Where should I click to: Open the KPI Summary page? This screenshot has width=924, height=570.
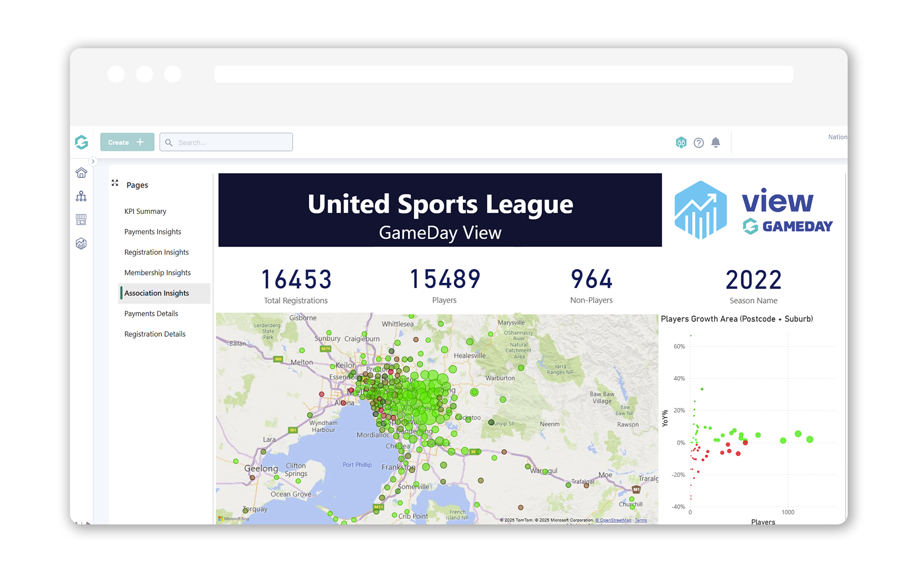pos(145,211)
